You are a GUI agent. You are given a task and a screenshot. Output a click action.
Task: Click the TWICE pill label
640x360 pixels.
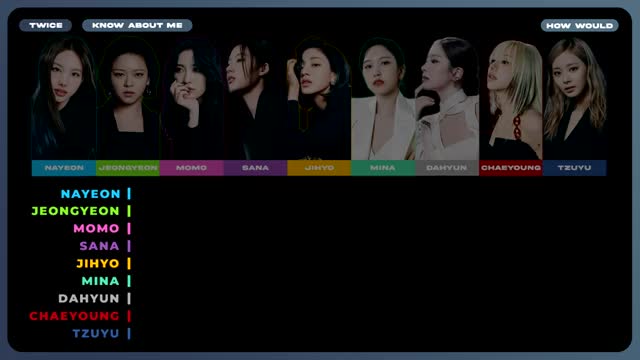click(46, 25)
